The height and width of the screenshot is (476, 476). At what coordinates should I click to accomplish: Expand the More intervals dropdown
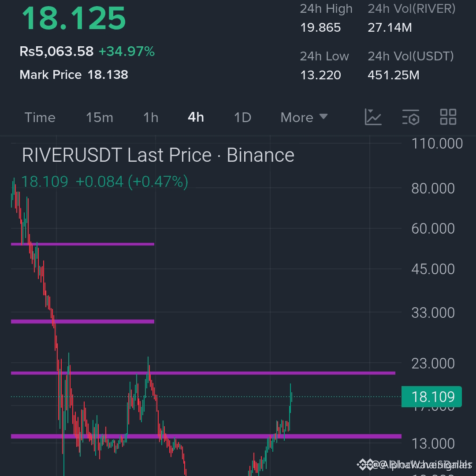(x=304, y=118)
